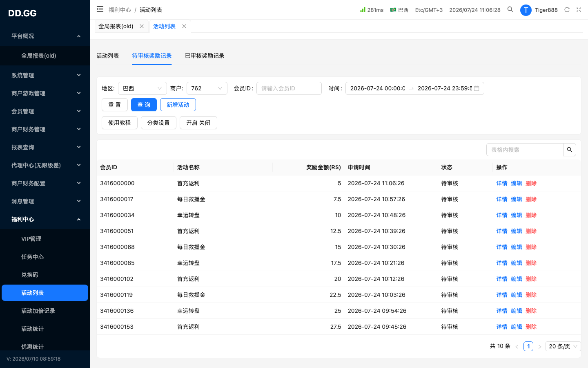This screenshot has height=368, width=588.
Task: Click the Brazil flag icon
Action: pyautogui.click(x=393, y=10)
